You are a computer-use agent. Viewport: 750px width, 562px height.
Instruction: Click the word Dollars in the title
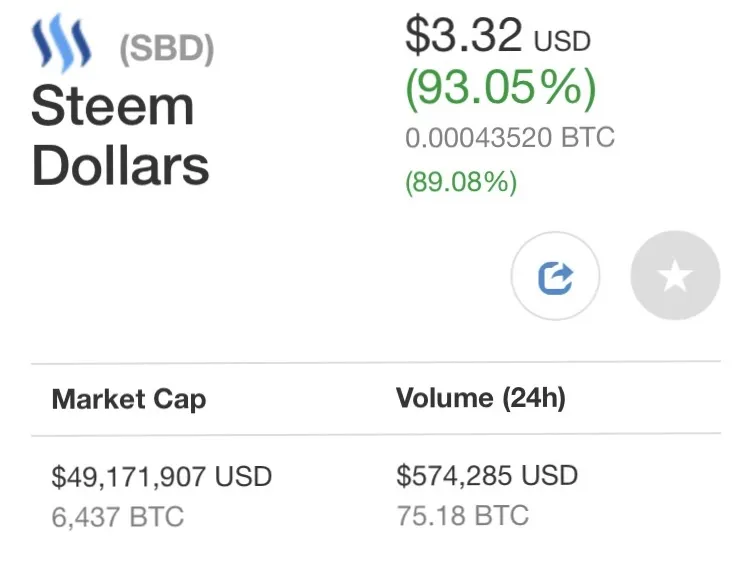(x=120, y=165)
